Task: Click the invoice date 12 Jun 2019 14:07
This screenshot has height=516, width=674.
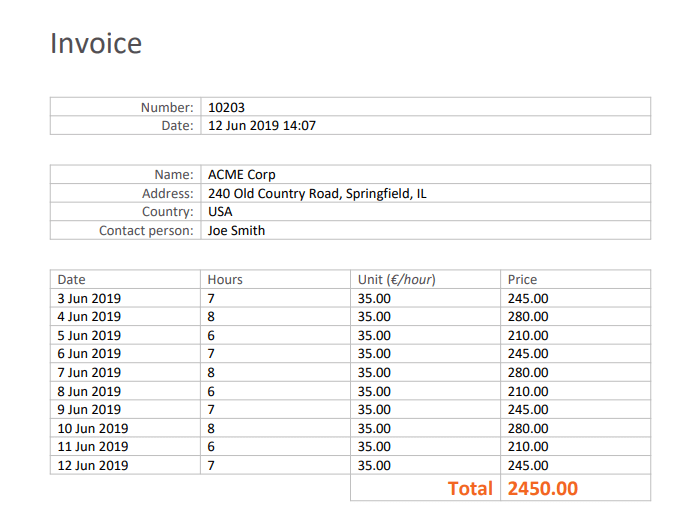Action: 261,126
